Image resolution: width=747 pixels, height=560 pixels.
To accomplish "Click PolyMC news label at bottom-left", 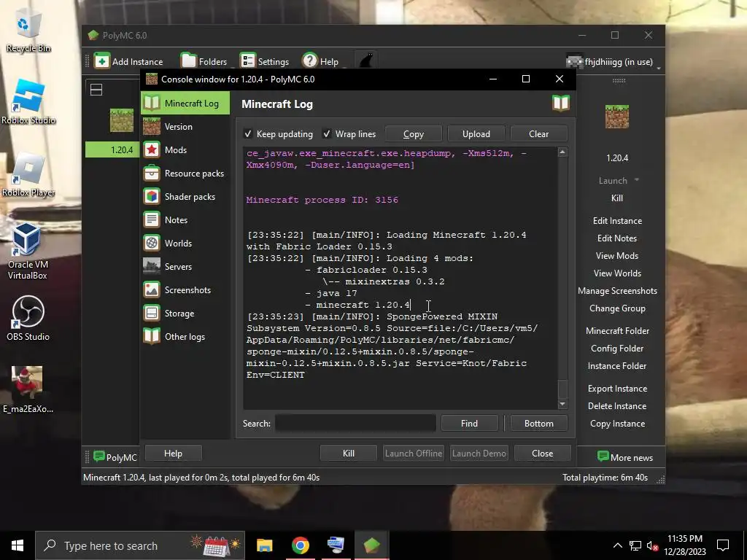I will (x=115, y=458).
